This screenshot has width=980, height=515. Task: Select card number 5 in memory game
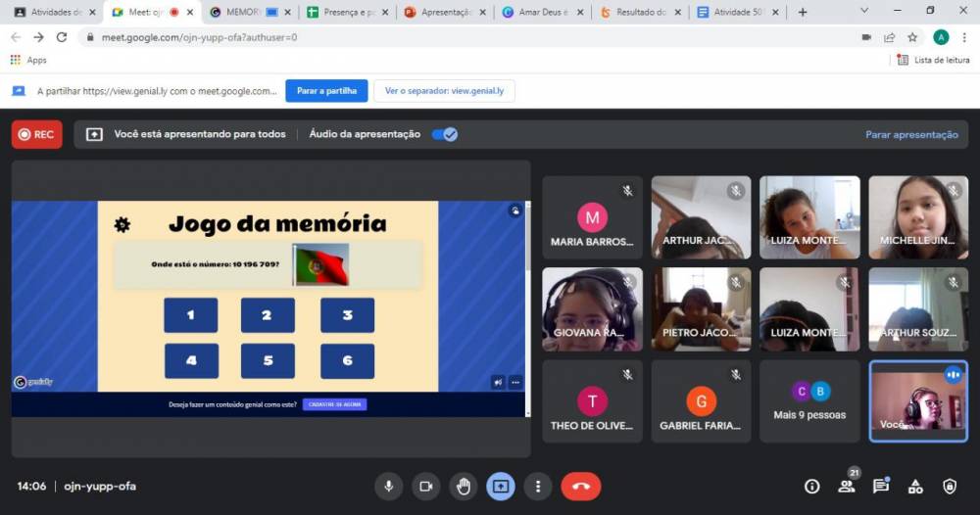pyautogui.click(x=268, y=360)
